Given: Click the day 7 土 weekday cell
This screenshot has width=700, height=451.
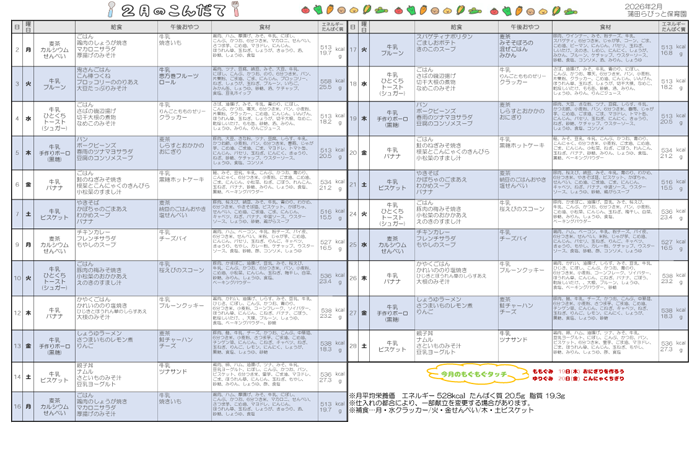Looking at the screenshot, I should pyautogui.click(x=29, y=214).
